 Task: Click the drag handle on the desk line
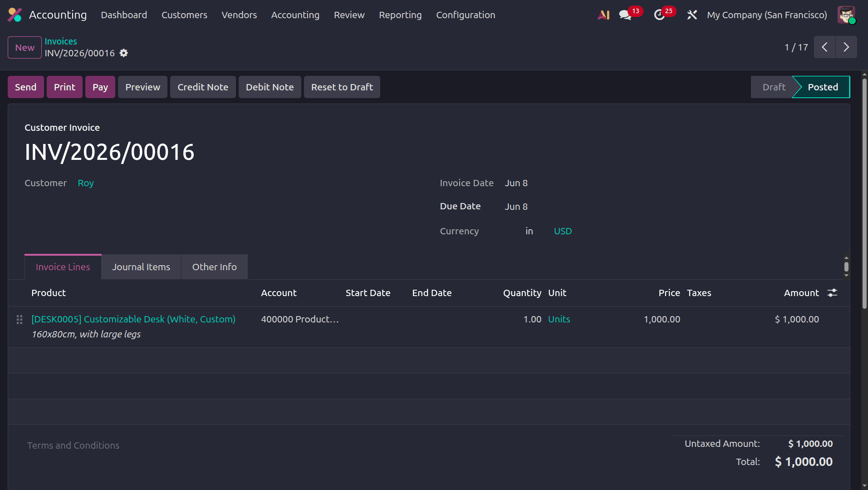tap(20, 320)
